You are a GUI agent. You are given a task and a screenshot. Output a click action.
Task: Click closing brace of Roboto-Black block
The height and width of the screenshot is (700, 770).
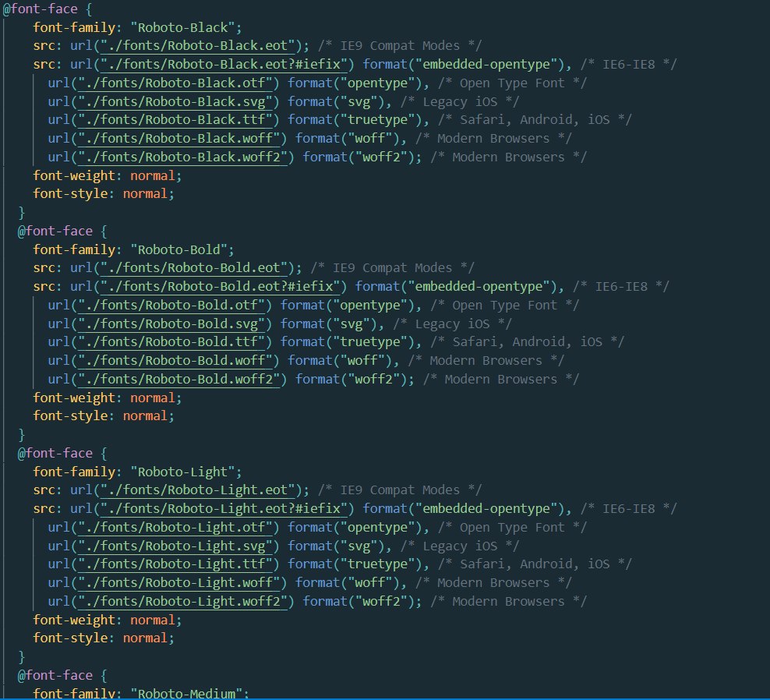click(x=21, y=212)
